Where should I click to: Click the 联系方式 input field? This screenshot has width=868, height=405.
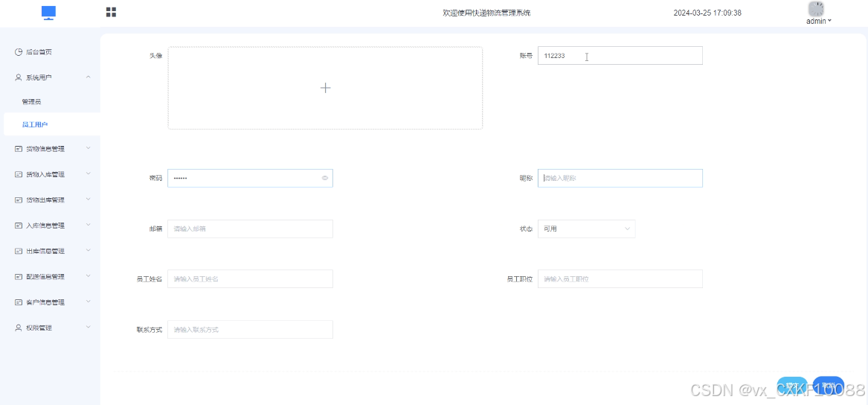250,329
